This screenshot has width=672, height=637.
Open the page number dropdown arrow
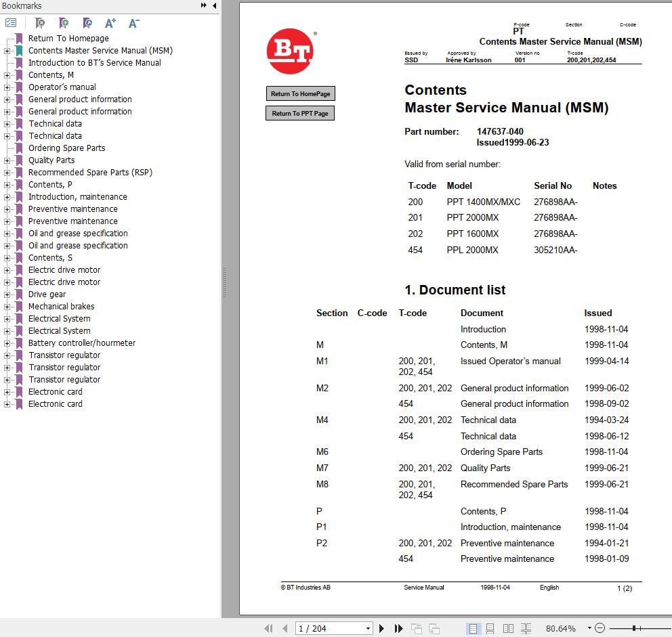click(x=368, y=628)
